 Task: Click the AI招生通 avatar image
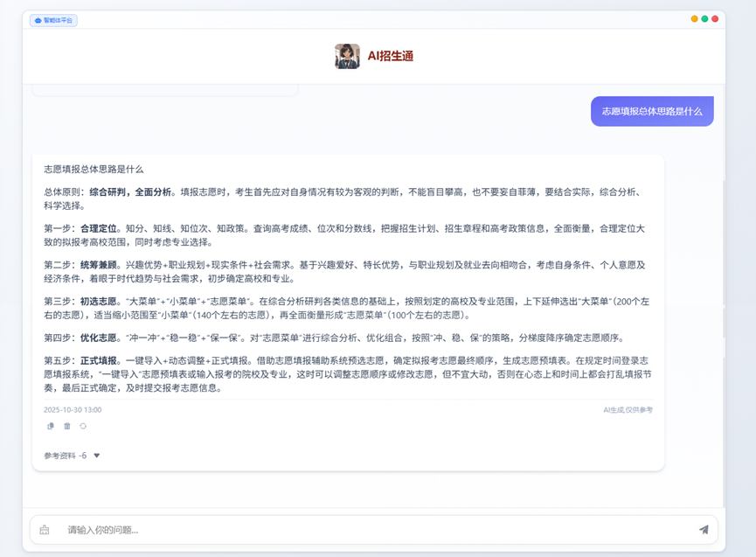click(x=347, y=56)
